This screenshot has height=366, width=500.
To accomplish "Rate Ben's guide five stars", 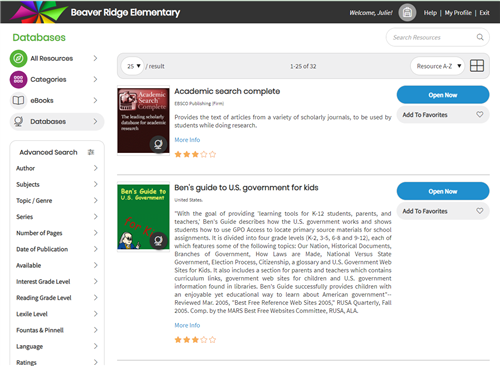I will [x=213, y=340].
